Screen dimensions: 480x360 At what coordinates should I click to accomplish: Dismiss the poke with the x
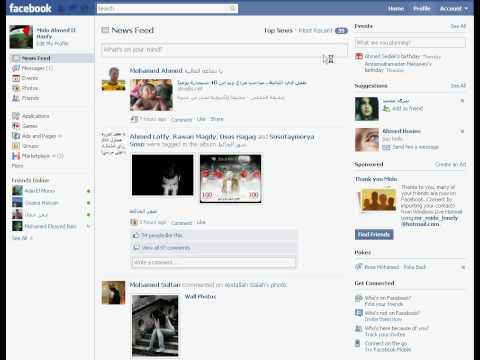click(463, 267)
